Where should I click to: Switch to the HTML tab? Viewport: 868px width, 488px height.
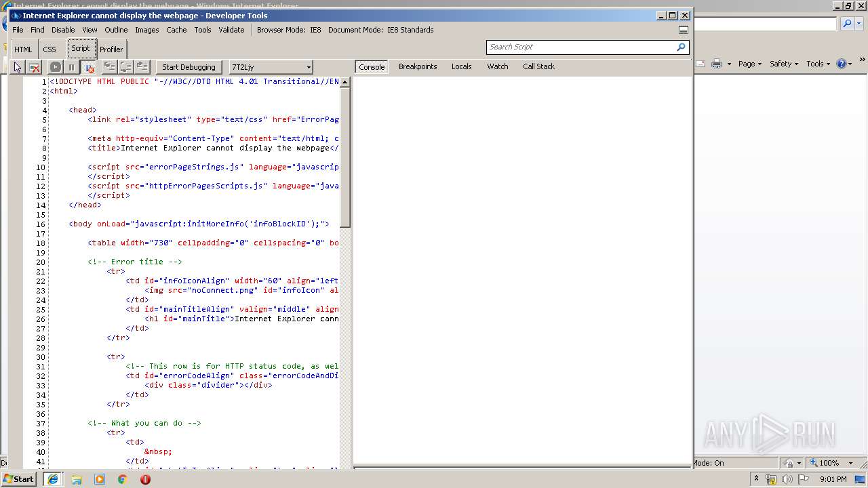pyautogui.click(x=23, y=49)
